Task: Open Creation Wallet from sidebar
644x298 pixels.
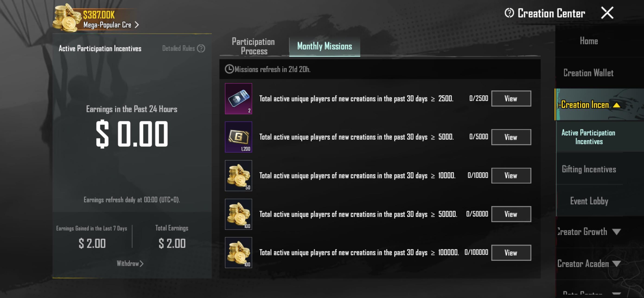Action: coord(588,73)
